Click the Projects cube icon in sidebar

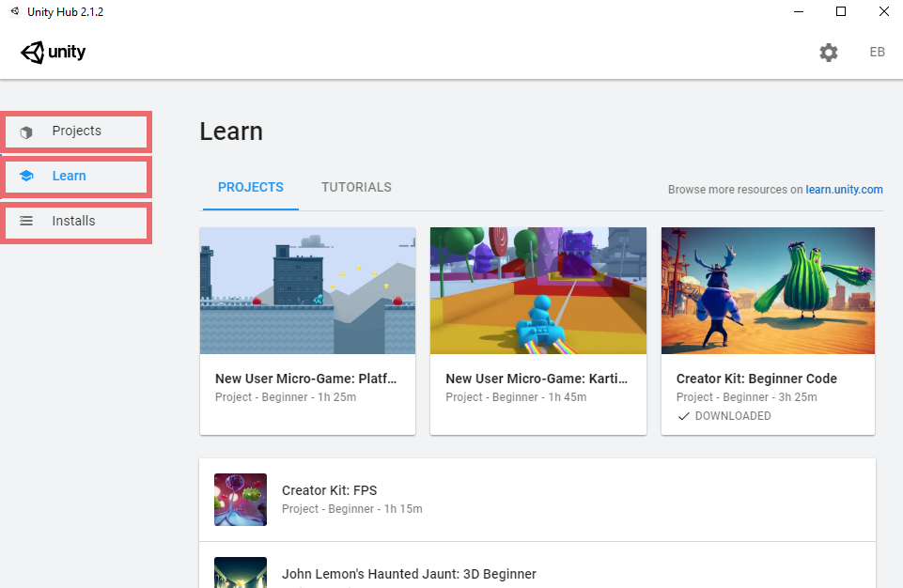(x=26, y=132)
